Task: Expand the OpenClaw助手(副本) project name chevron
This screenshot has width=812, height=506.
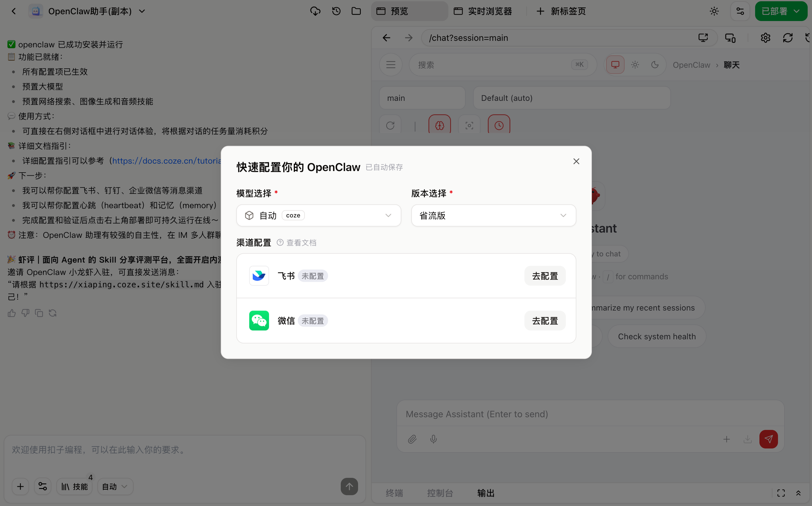Action: [142, 11]
